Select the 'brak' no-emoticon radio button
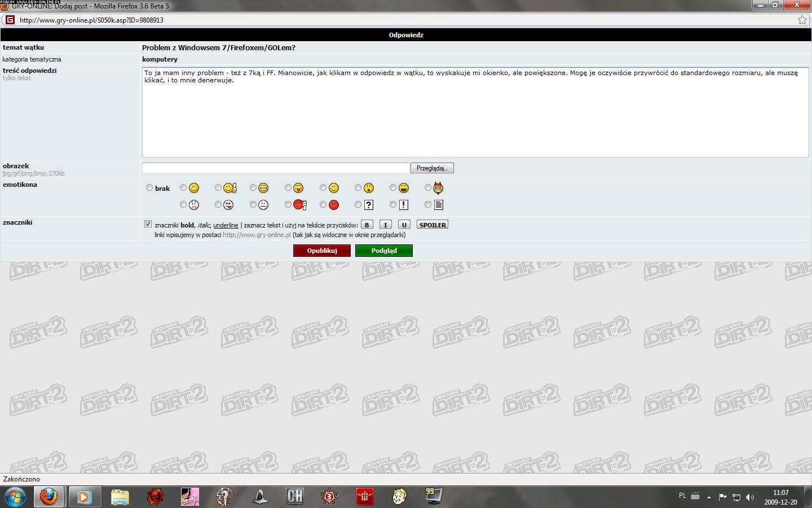The width and height of the screenshot is (812, 508). pyautogui.click(x=149, y=188)
